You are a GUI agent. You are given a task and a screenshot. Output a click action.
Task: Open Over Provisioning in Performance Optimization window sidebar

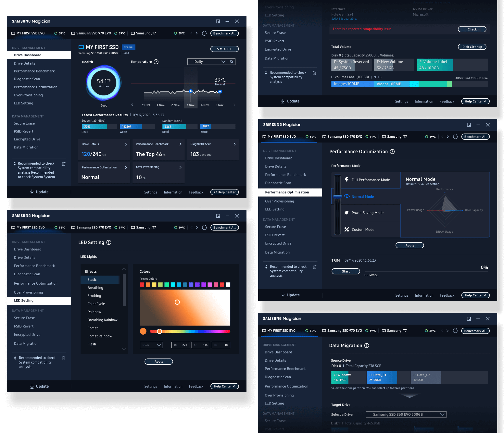280,201
